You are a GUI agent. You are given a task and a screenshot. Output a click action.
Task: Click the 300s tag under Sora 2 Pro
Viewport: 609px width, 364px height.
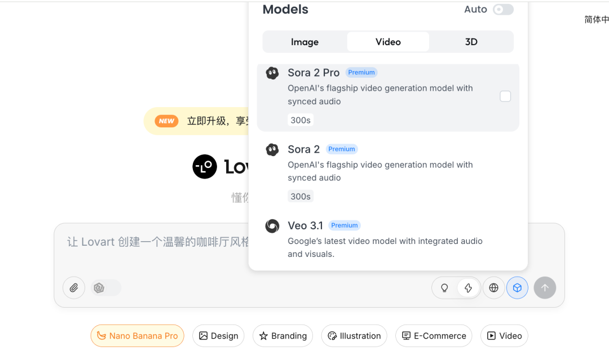(301, 120)
